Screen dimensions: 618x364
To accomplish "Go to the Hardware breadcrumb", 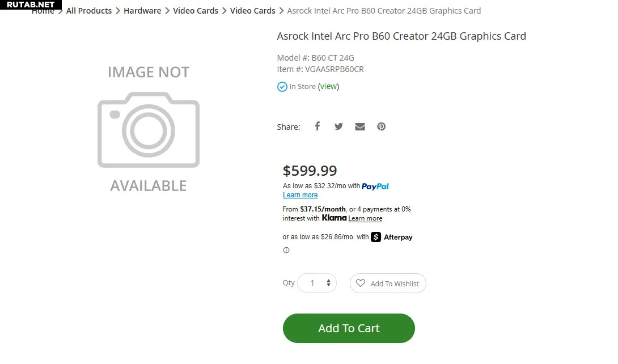I will 142,11.
